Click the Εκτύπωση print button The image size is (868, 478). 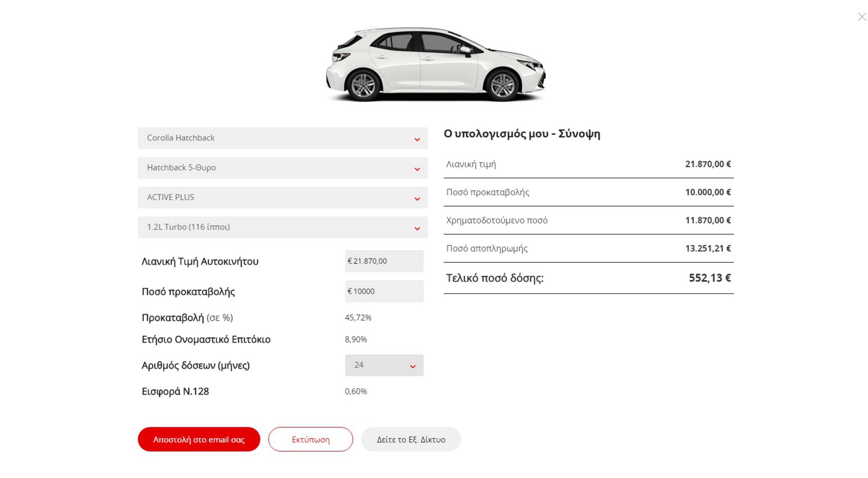tap(310, 440)
